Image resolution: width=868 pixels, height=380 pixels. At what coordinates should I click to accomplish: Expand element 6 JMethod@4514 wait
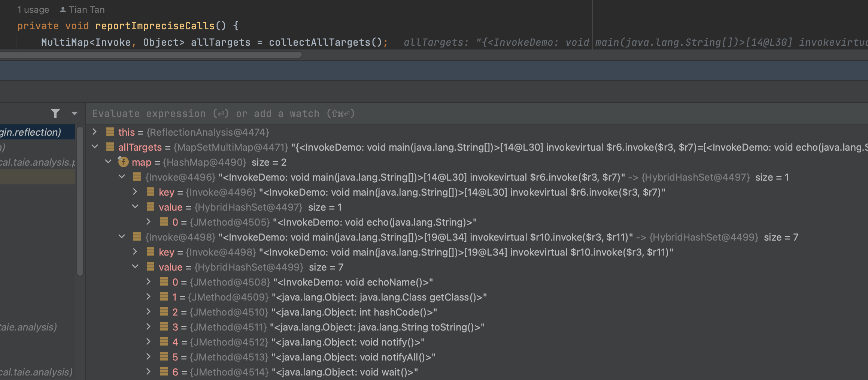[x=149, y=372]
